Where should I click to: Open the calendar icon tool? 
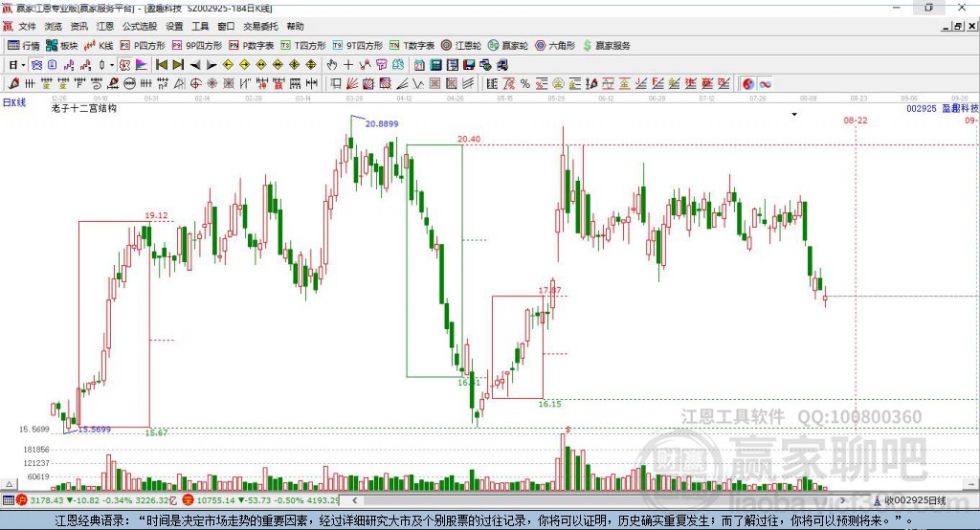[x=419, y=65]
